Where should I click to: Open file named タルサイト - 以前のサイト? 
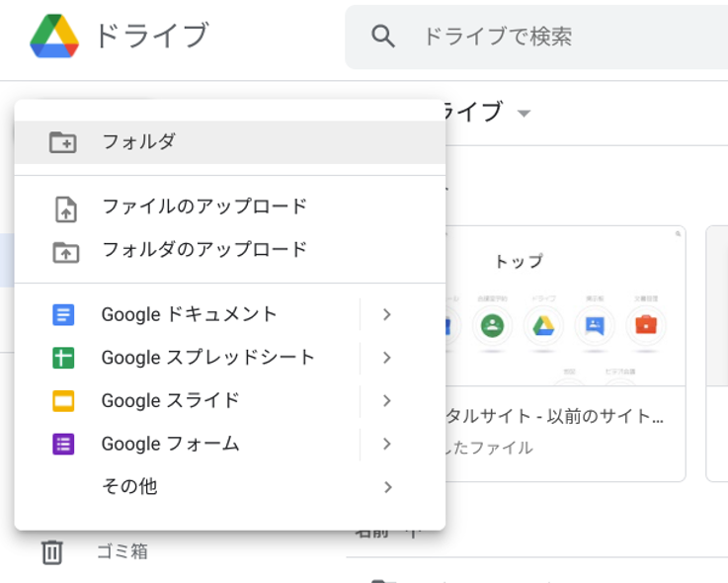tap(554, 416)
